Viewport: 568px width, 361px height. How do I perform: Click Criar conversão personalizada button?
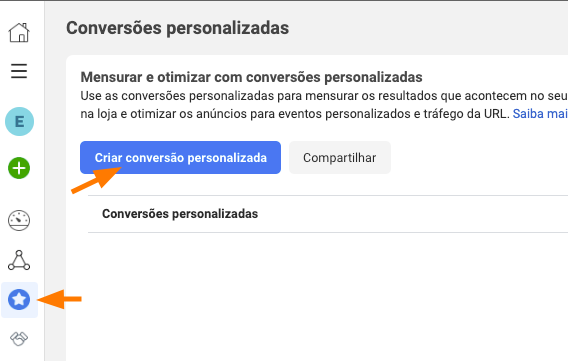click(180, 158)
